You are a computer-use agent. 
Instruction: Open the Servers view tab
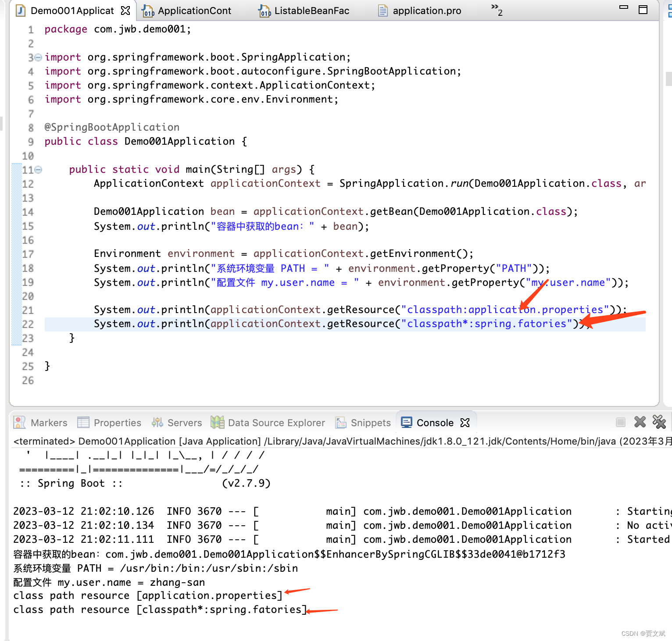click(x=177, y=423)
